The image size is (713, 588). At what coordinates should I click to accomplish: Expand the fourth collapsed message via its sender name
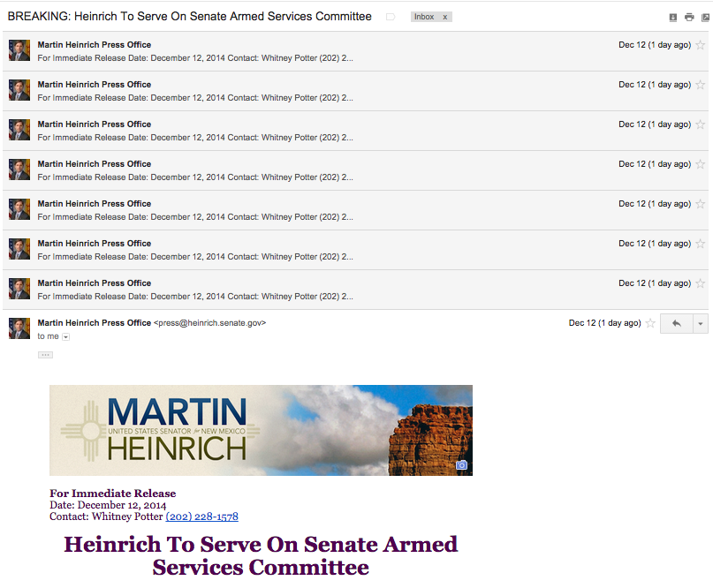(x=95, y=164)
